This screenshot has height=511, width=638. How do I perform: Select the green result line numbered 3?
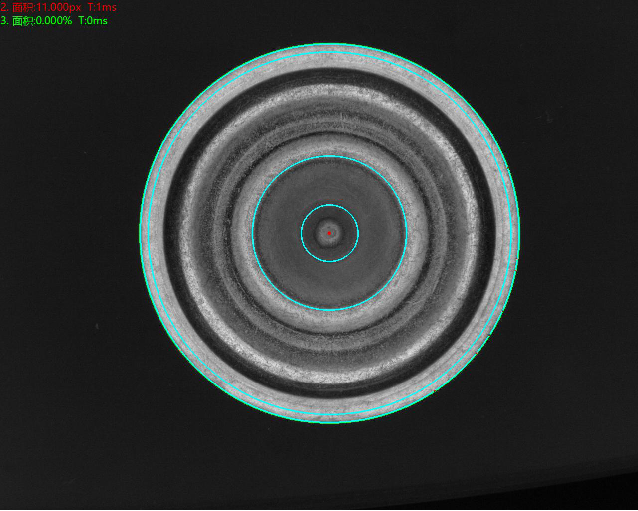click(54, 20)
